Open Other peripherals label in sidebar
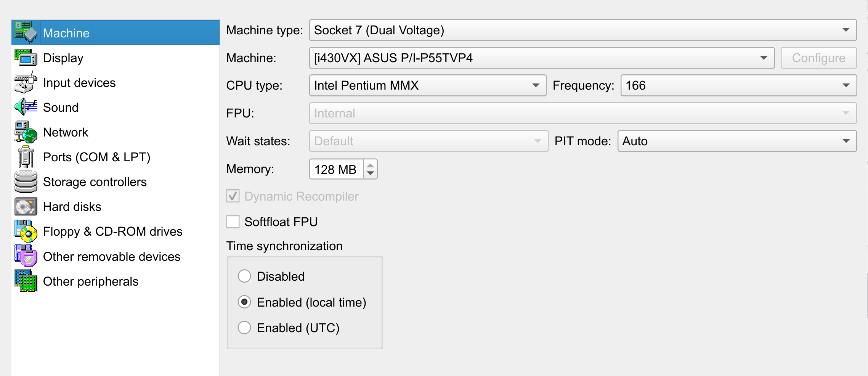Image resolution: width=868 pixels, height=376 pixels. click(91, 281)
